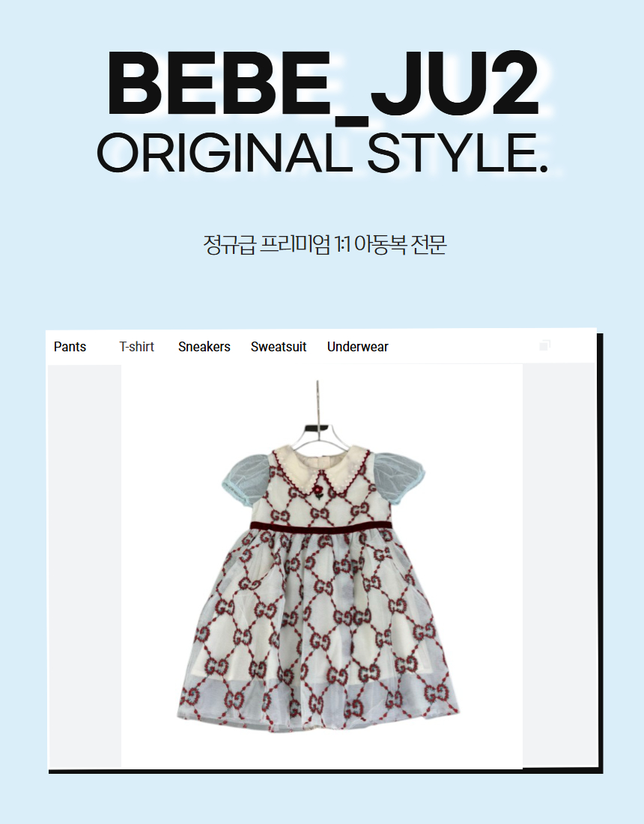Viewport: 644px width, 824px height.
Task: Click the ORIGINAL STYLE. heading text
Action: pyautogui.click(x=322, y=153)
